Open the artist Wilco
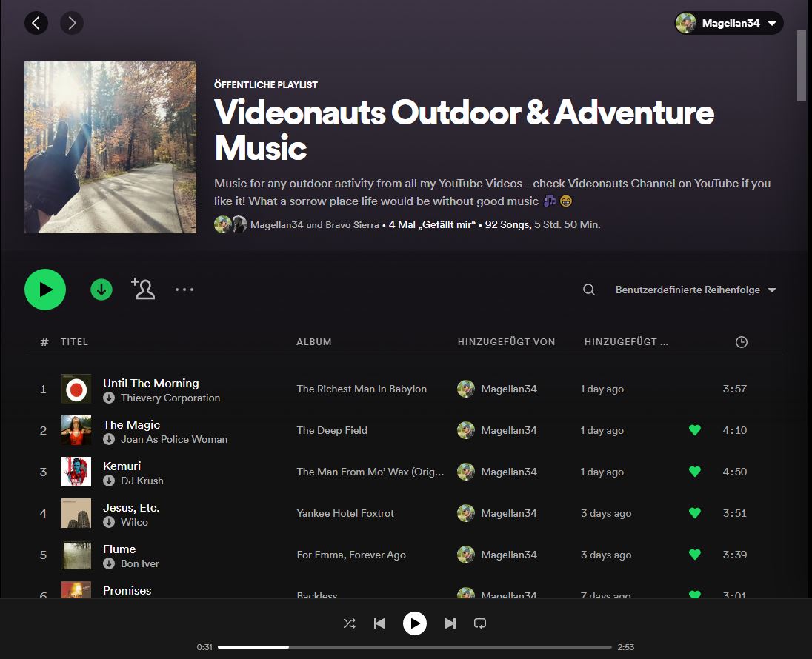This screenshot has height=659, width=812. [134, 522]
